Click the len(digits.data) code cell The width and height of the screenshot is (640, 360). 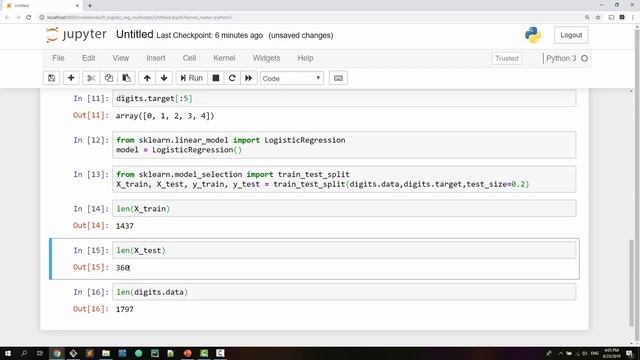[x=344, y=292]
